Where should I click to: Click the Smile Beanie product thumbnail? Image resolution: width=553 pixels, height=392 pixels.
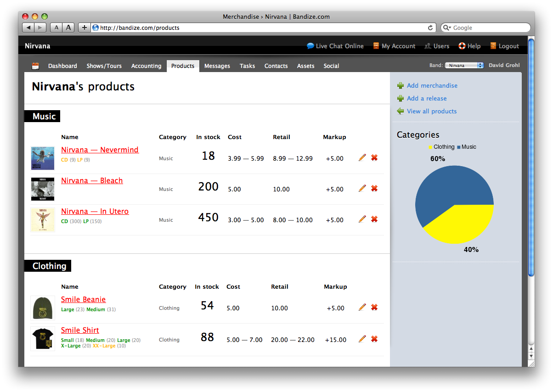click(43, 308)
